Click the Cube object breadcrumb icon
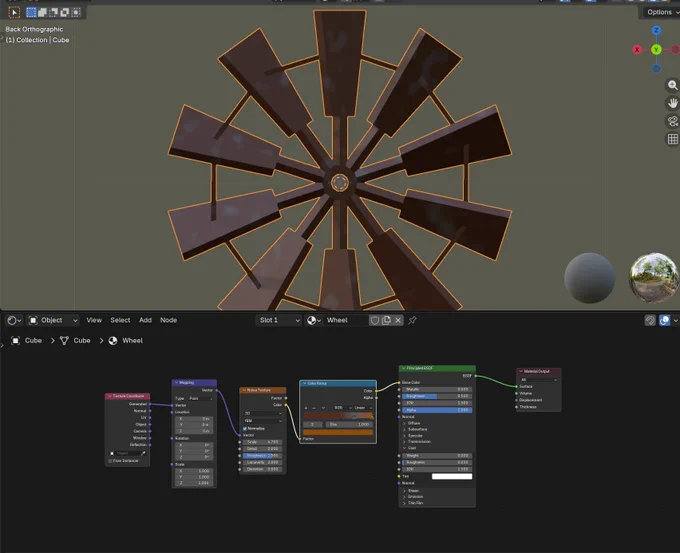The image size is (680, 553). pos(15,340)
